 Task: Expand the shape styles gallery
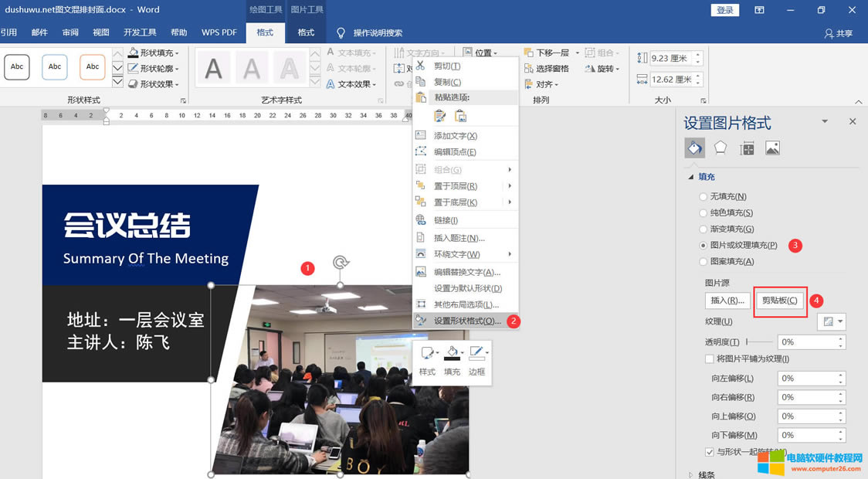(x=117, y=82)
